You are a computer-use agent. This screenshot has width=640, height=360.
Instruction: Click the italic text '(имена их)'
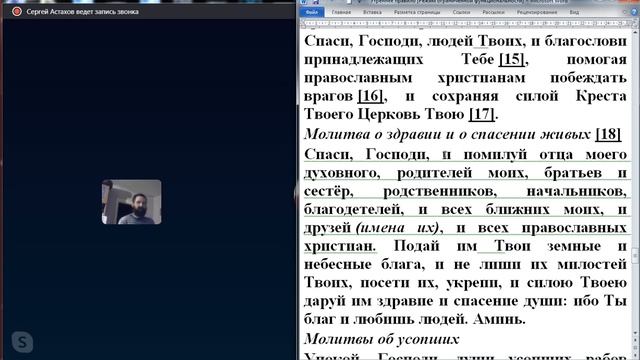(397, 227)
